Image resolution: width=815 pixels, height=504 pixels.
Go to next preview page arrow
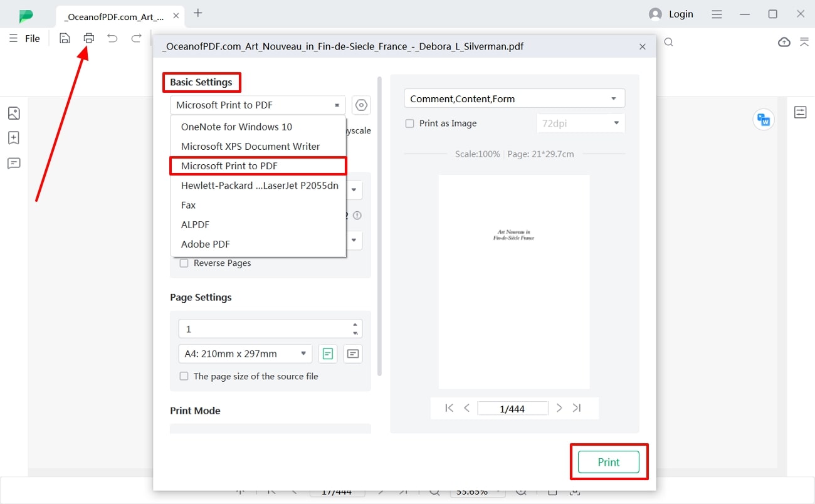pos(559,408)
